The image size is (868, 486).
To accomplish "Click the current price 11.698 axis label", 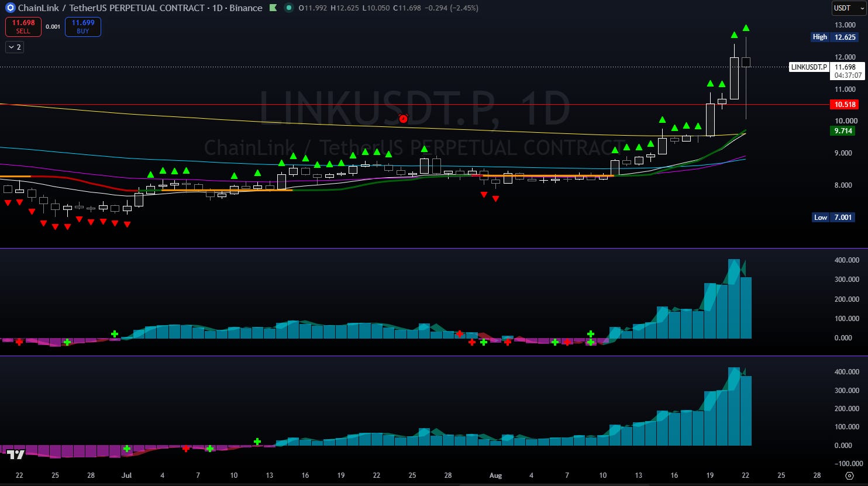I will tap(846, 71).
